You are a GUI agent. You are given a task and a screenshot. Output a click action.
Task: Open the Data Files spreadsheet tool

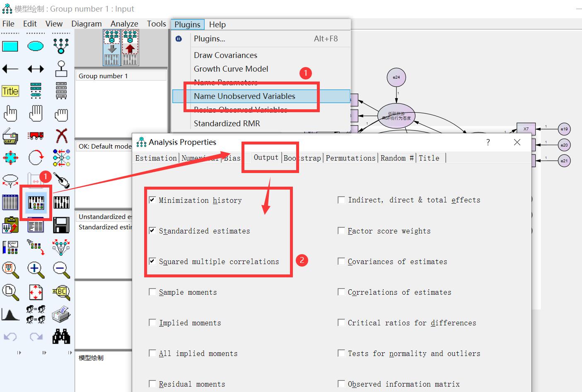click(10, 202)
